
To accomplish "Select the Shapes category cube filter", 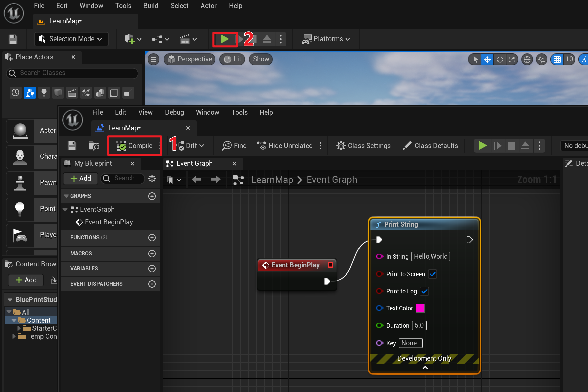I will coord(58,93).
